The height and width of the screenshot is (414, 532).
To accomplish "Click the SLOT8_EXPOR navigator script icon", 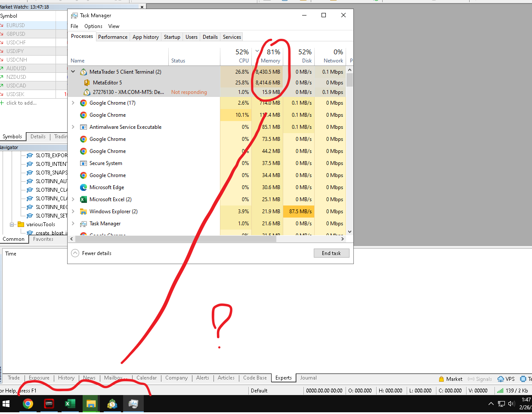I will click(30, 156).
